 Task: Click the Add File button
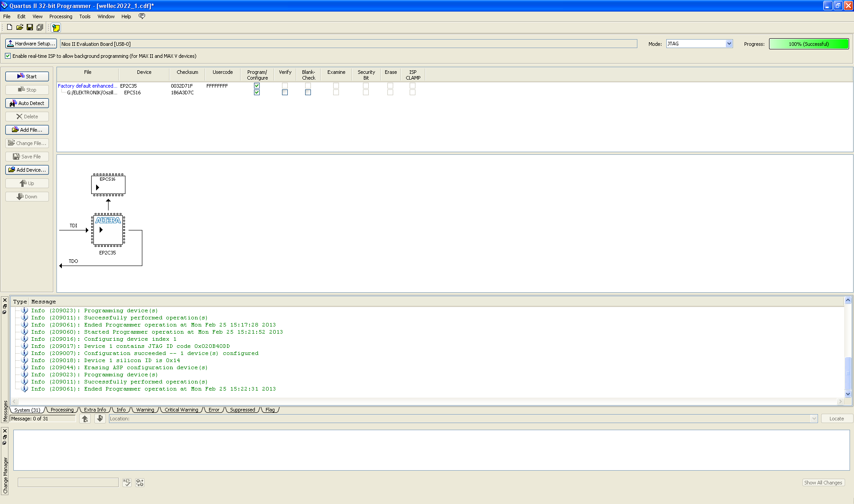point(27,130)
